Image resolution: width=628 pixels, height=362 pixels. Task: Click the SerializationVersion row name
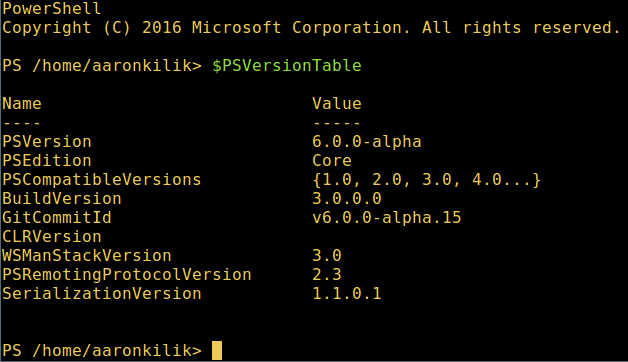click(102, 294)
